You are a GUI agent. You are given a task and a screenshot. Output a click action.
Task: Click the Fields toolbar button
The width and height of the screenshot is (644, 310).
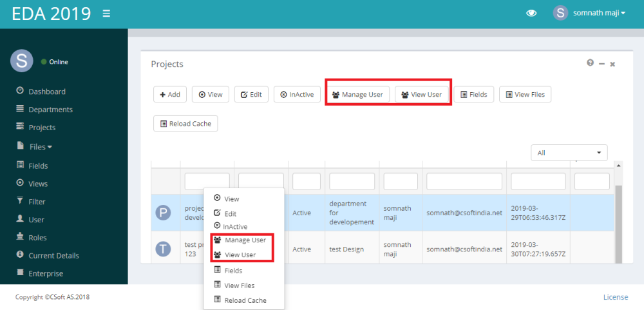point(474,94)
